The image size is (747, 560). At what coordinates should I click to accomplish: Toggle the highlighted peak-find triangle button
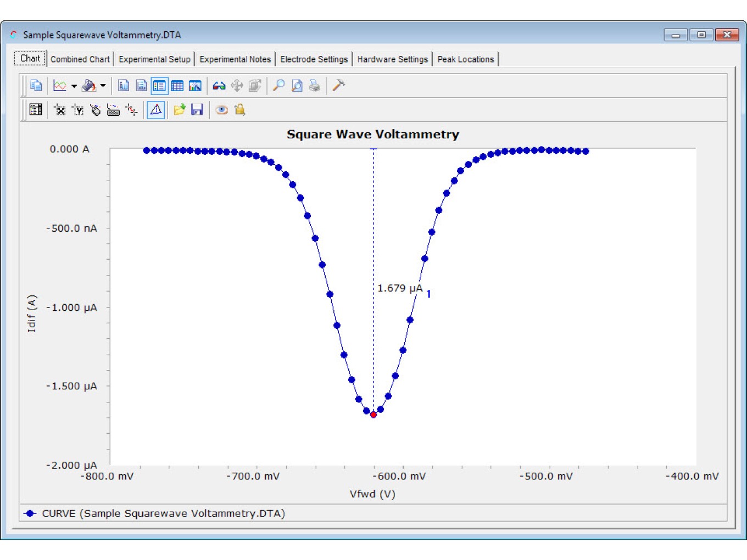click(x=156, y=110)
